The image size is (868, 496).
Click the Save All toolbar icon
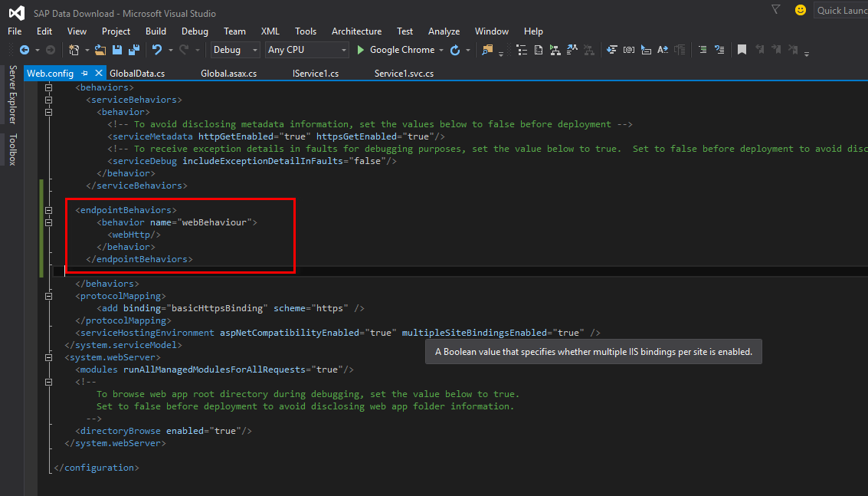[135, 50]
